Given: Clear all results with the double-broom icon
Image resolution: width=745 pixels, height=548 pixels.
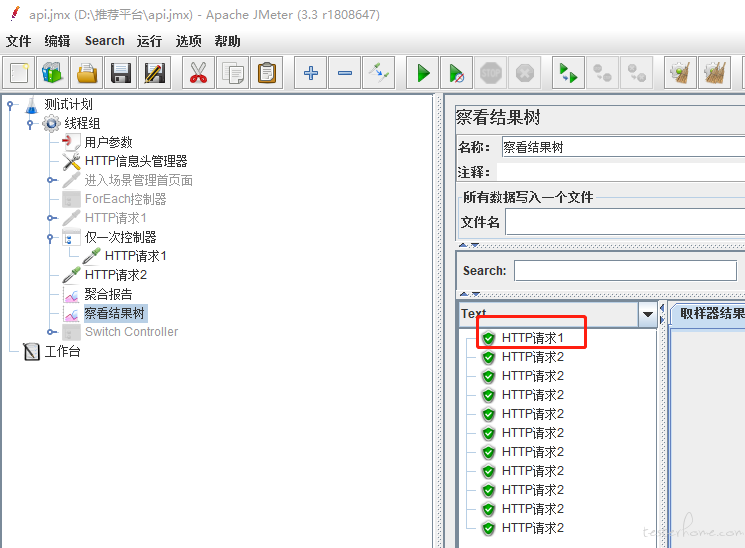Looking at the screenshot, I should tap(715, 73).
